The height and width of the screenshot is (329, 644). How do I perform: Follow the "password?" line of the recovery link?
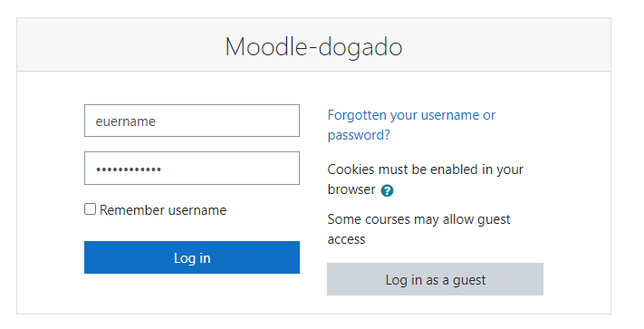(x=359, y=135)
